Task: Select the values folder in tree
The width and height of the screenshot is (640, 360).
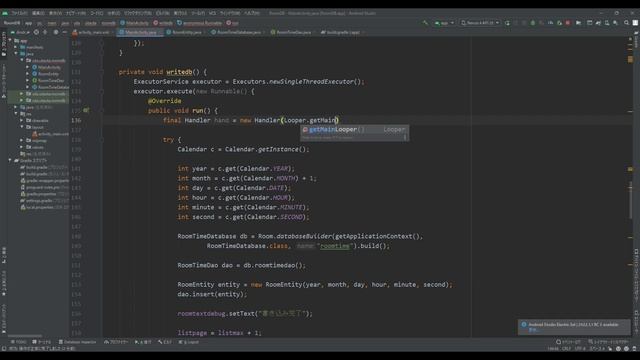Action: tap(35, 147)
